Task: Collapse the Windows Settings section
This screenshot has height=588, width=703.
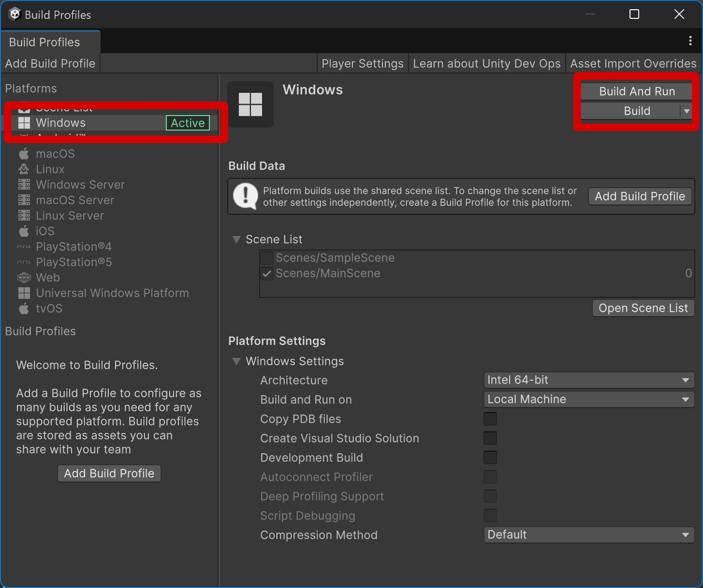Action: [x=236, y=361]
